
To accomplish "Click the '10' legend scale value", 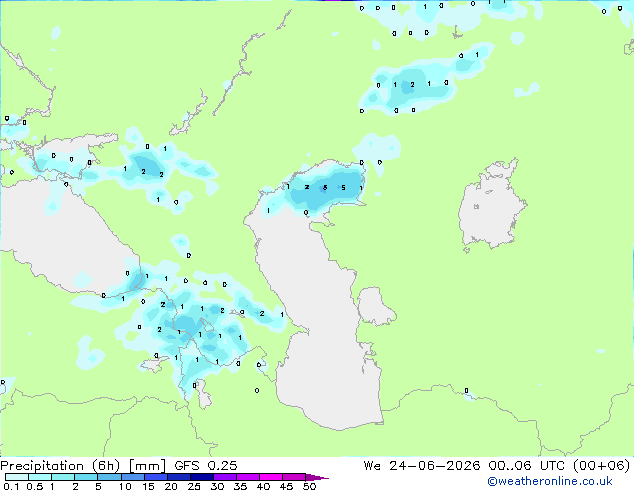I will [x=125, y=486].
